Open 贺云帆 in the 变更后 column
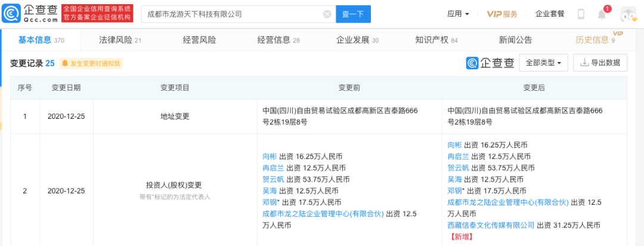 pos(459,168)
